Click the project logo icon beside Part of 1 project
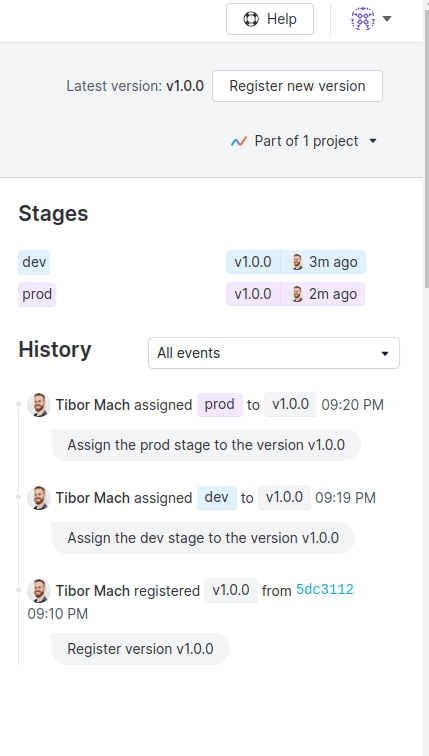429x756 pixels. coord(239,141)
